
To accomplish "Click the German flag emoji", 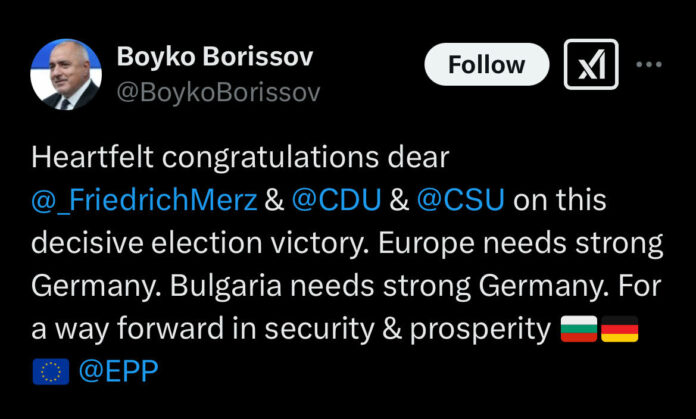I will (x=618, y=328).
